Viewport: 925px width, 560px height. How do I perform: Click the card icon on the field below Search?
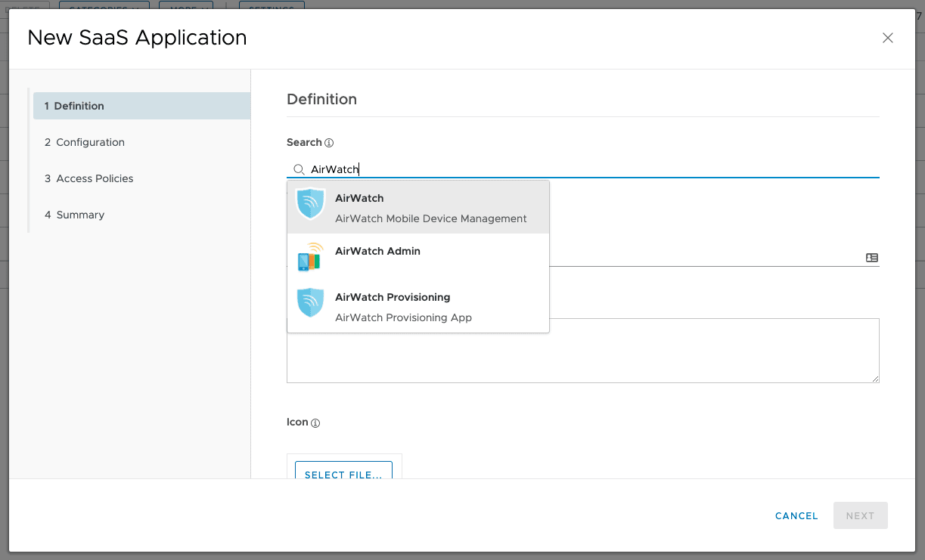pos(872,258)
